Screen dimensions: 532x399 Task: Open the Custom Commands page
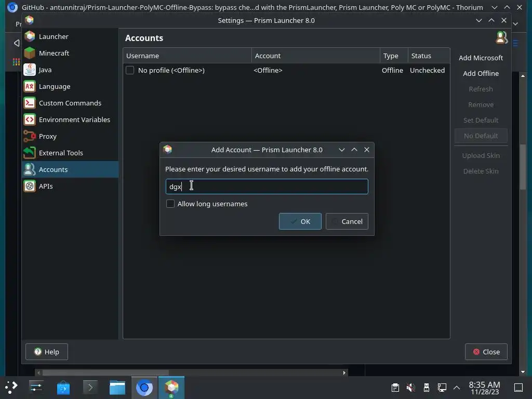coord(70,103)
